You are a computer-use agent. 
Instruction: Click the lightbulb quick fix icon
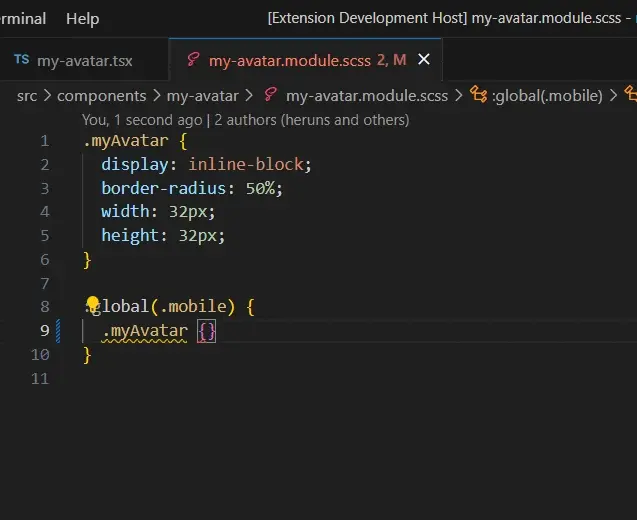(93, 306)
